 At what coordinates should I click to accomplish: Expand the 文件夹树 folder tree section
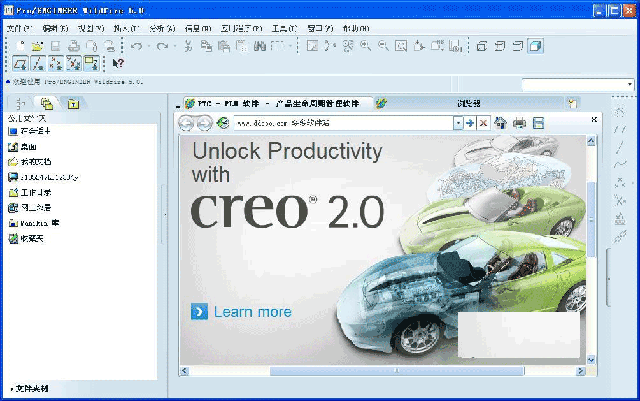point(29,388)
